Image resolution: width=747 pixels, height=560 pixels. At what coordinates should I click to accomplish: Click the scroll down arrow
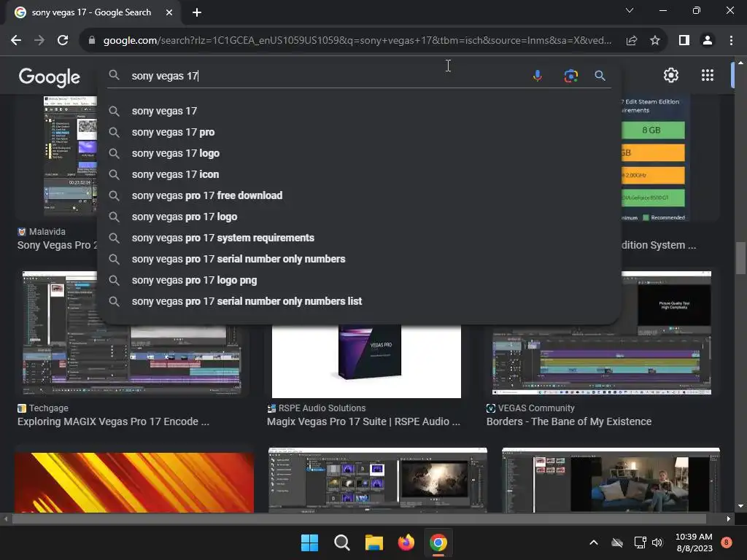(740, 506)
